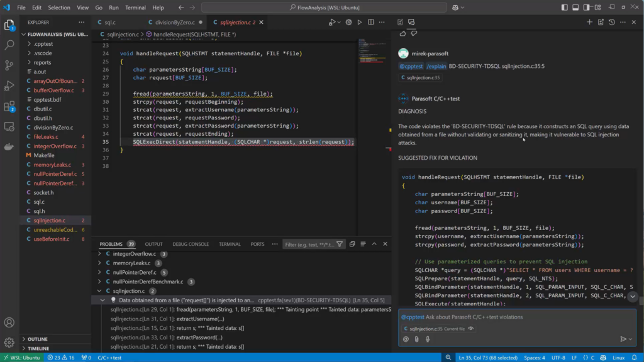Screen dimensions: 644x362
Task: Click the sqlInjection.c:35 reference chip
Action: 419,77
